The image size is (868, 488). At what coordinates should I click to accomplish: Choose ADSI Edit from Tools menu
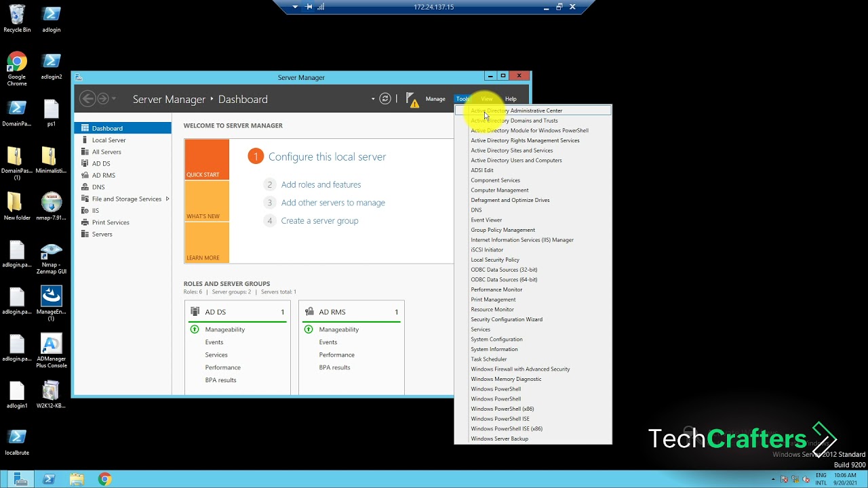[x=533, y=170]
